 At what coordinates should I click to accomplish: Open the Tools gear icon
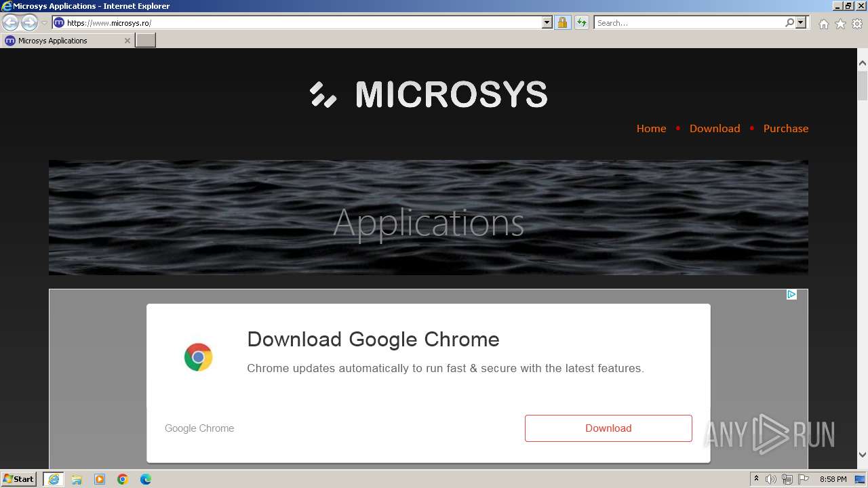857,24
